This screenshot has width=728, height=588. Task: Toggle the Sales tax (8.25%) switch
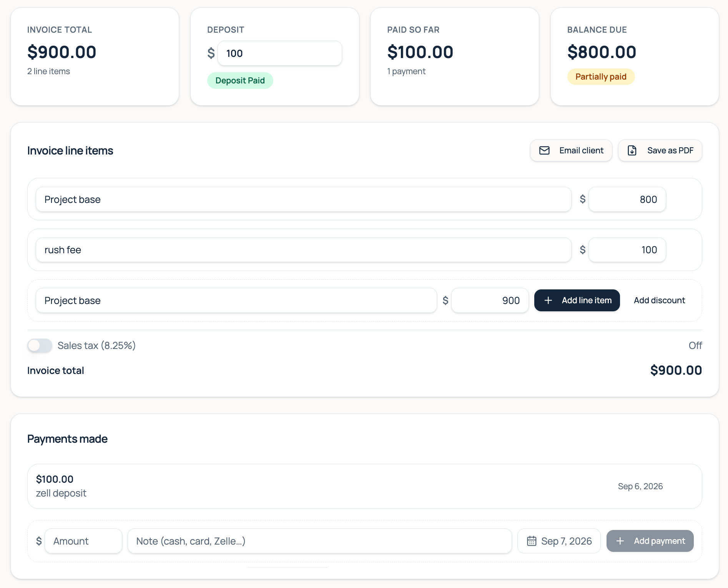click(x=40, y=345)
